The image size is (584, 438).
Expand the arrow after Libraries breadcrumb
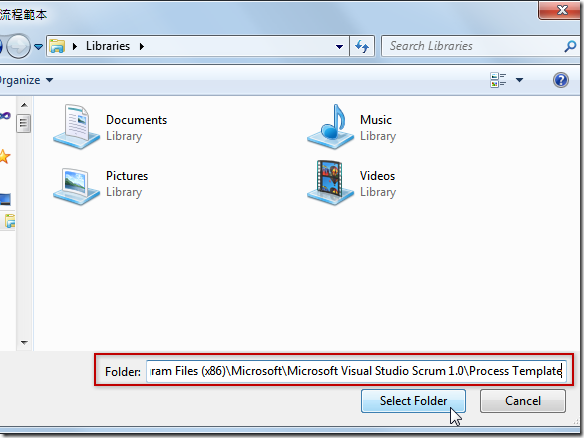(142, 47)
